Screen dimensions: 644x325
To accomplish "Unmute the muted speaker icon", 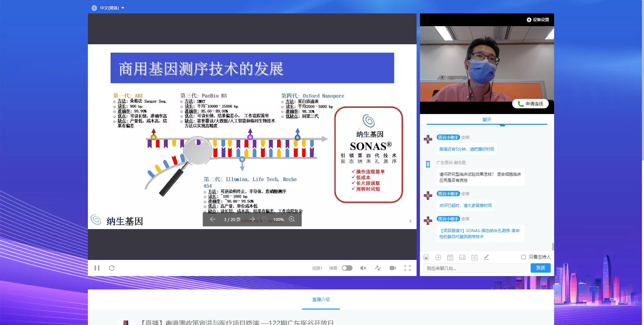I will pyautogui.click(x=363, y=268).
